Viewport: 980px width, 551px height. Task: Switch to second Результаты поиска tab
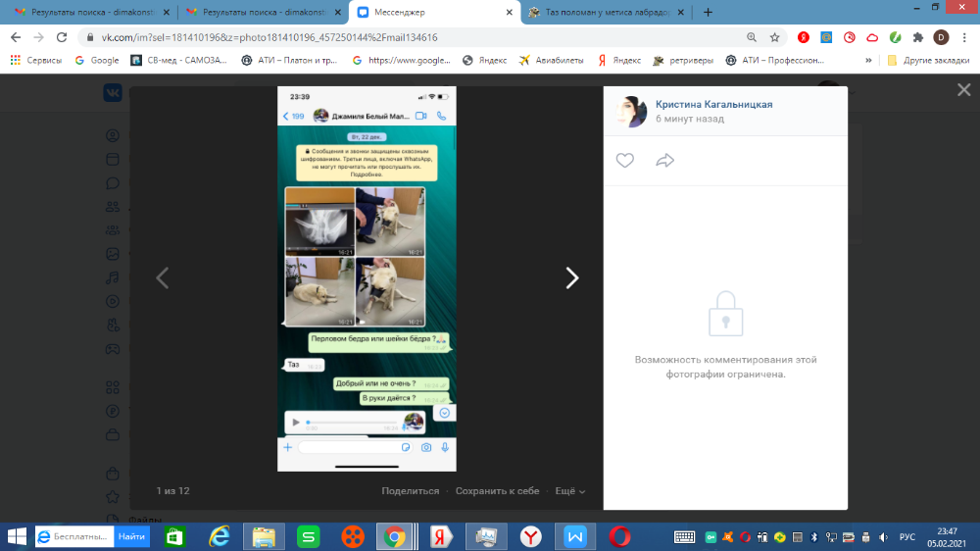click(x=263, y=12)
